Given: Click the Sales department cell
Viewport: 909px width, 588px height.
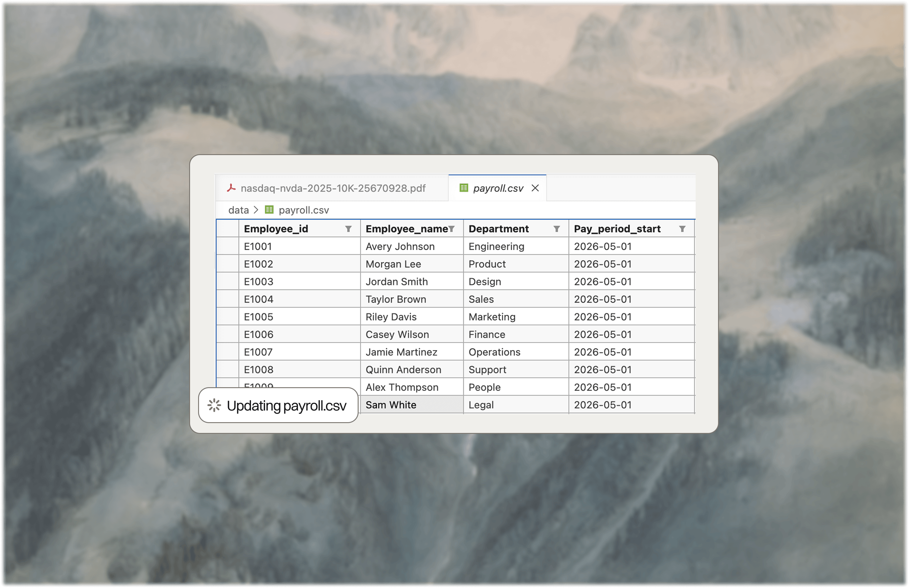Looking at the screenshot, I should [x=516, y=299].
